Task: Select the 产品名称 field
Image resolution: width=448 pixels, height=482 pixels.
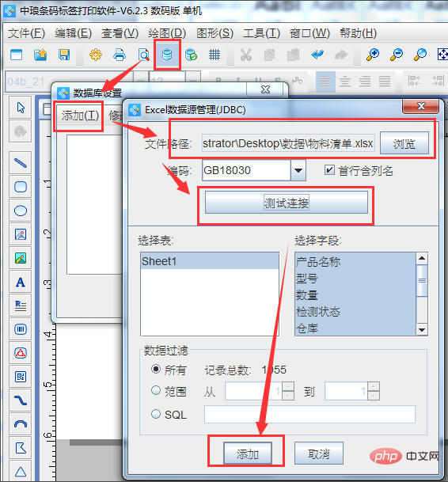Action: point(355,262)
